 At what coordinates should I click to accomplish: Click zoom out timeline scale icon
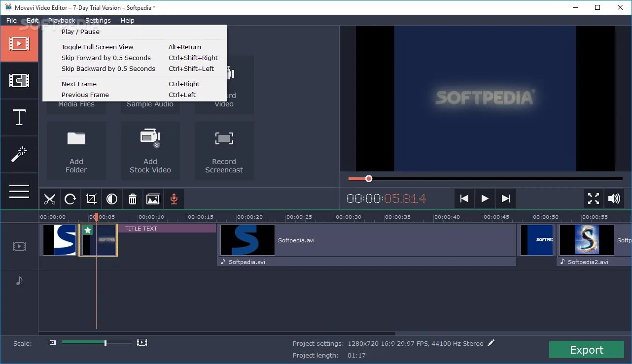(52, 342)
